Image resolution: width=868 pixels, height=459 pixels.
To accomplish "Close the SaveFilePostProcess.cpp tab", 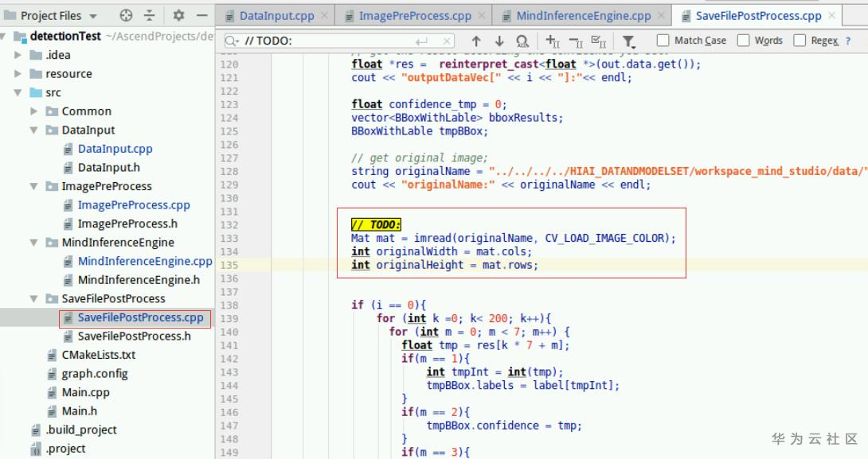I will tap(831, 15).
